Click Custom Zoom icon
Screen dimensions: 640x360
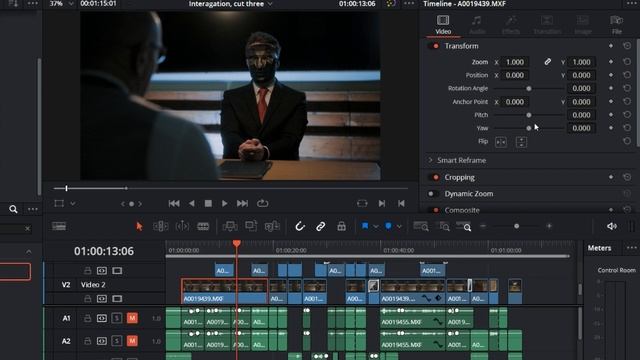(x=464, y=226)
